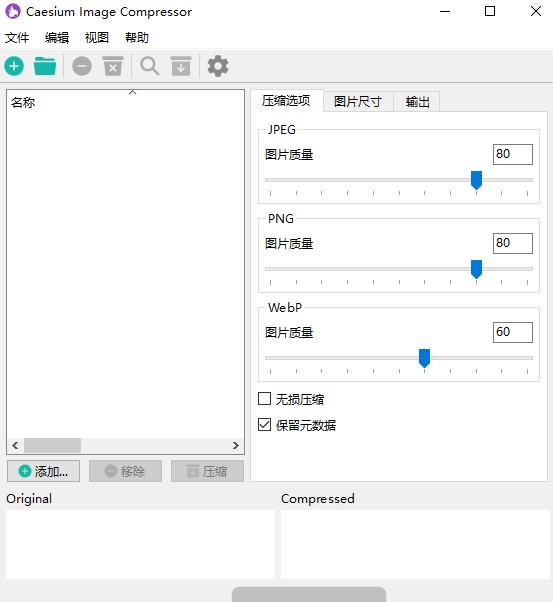Click the 移除 button
This screenshot has height=602, width=553.
(125, 471)
